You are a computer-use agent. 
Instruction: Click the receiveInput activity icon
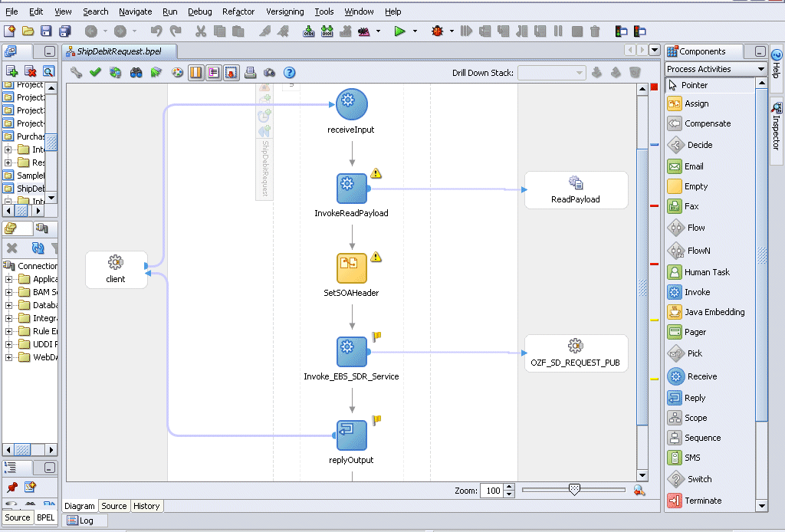[351, 104]
